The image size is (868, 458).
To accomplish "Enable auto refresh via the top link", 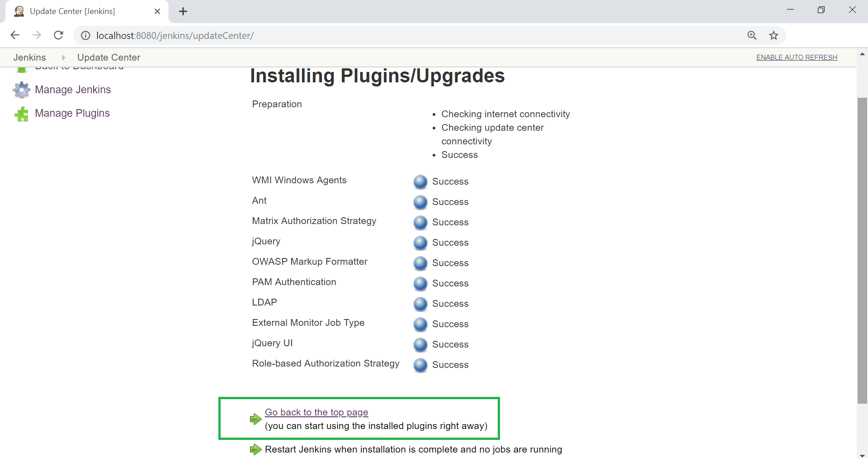I will 797,57.
